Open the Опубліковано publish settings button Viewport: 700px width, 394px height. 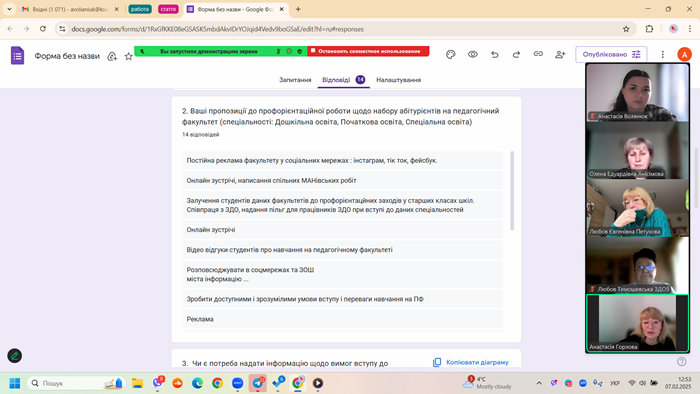(x=611, y=54)
